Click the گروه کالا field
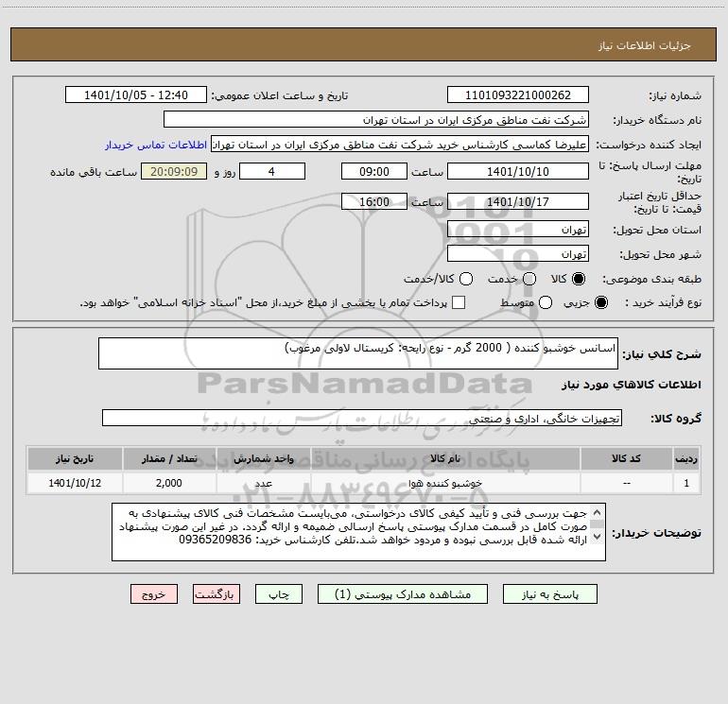This screenshot has width=728, height=704. pos(362,418)
